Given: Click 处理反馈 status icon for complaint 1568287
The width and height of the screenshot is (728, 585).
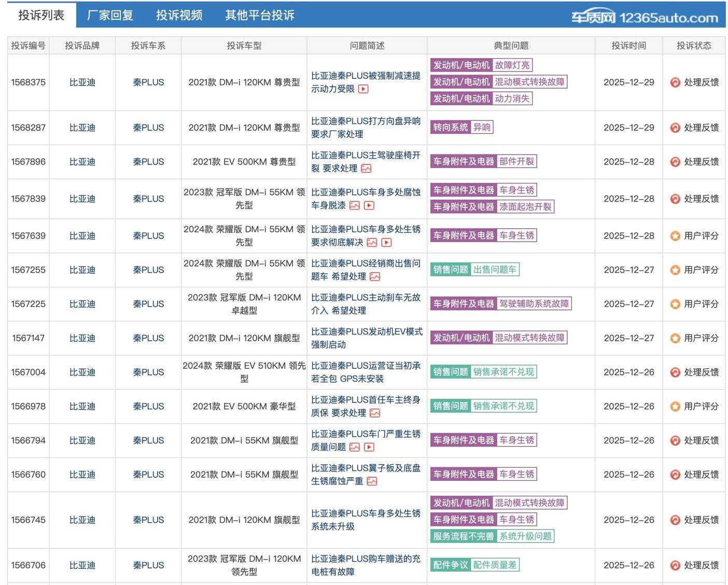Looking at the screenshot, I should click(675, 128).
